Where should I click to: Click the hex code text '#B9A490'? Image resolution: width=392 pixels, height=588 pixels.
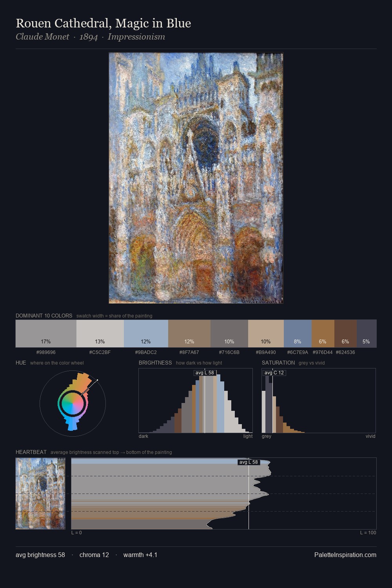click(266, 352)
